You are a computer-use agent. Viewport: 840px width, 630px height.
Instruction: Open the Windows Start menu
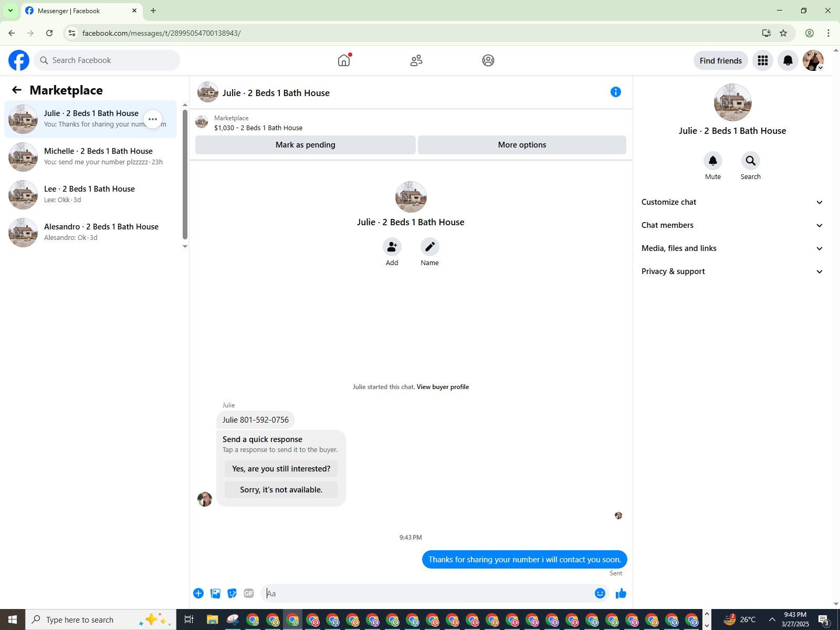click(x=13, y=619)
